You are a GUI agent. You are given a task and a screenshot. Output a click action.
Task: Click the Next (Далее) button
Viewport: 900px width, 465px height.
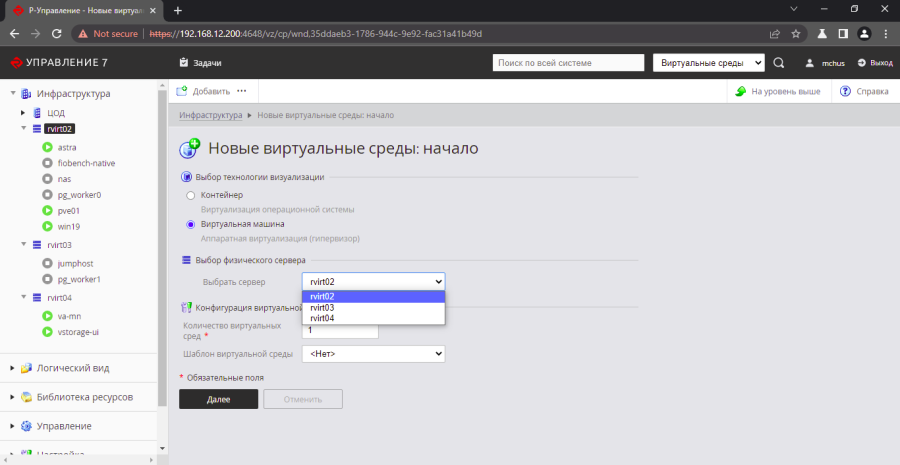coord(218,399)
